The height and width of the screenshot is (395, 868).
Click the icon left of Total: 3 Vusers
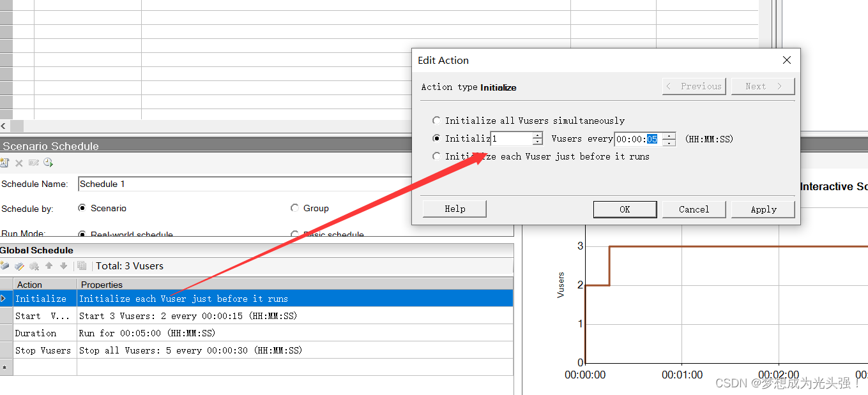point(81,265)
